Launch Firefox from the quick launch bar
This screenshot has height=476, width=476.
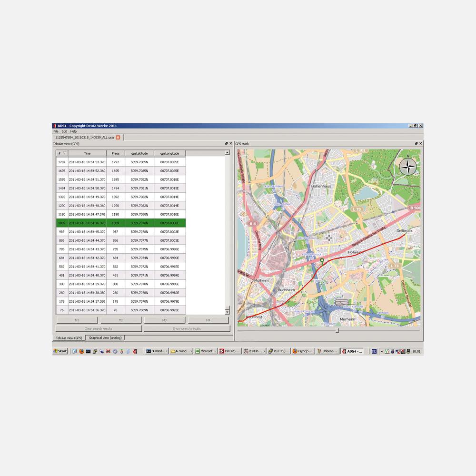point(81,351)
